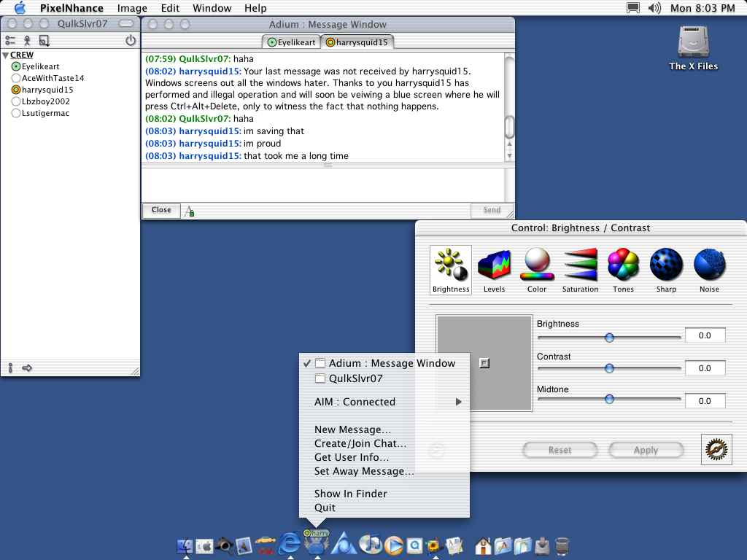This screenshot has width=747, height=560.
Task: Open the Home folder in Dock
Action: [x=483, y=545]
